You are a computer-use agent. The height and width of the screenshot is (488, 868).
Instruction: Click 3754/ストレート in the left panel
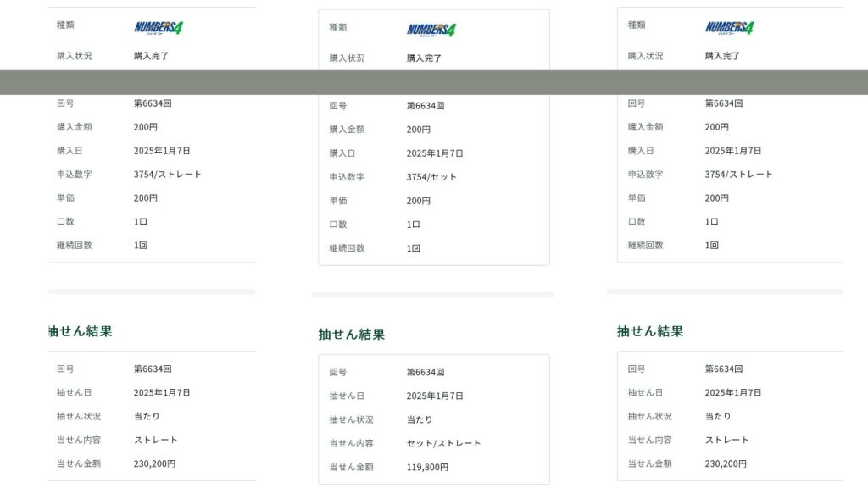167,174
